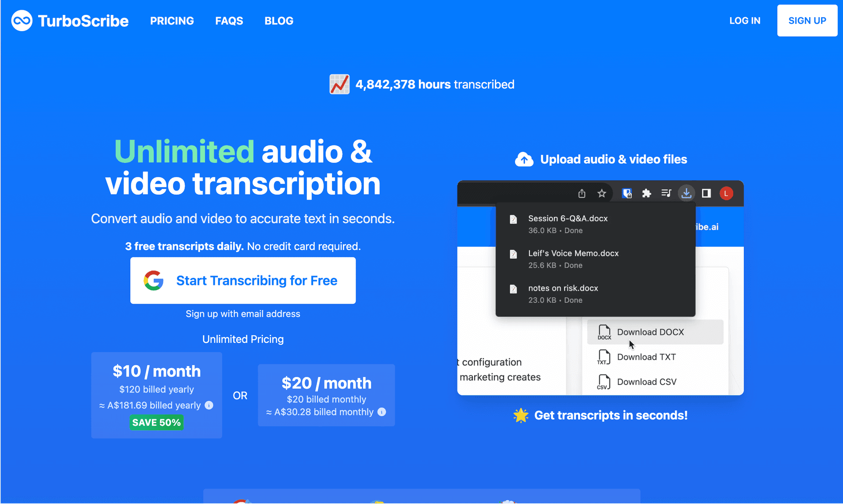
Task: Click Start Transcribing for Free button
Action: pyautogui.click(x=243, y=280)
